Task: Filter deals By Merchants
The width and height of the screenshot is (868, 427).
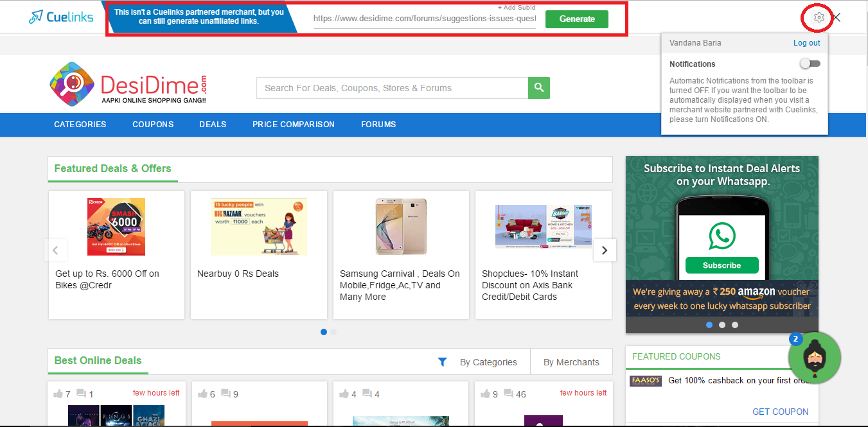Action: tap(571, 362)
